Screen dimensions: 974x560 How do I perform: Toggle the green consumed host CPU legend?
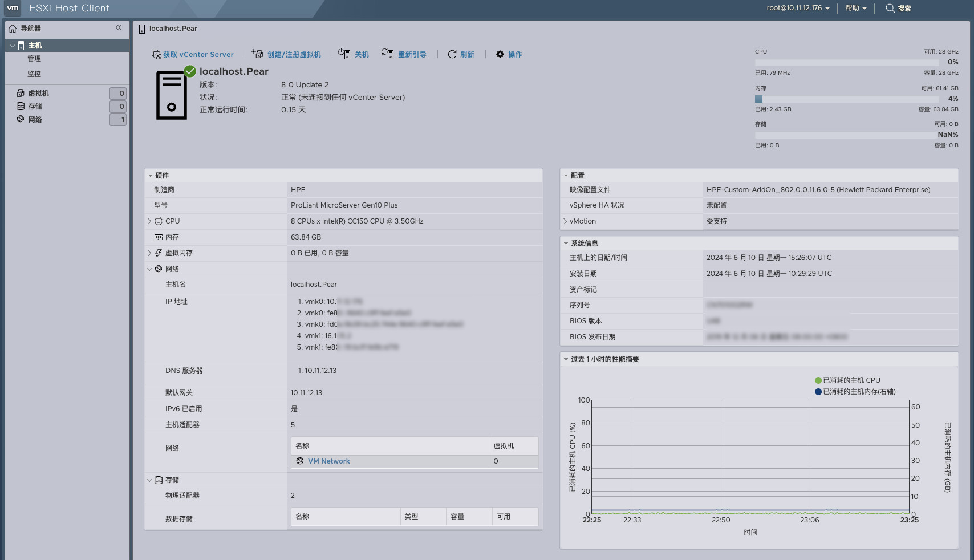[847, 380]
